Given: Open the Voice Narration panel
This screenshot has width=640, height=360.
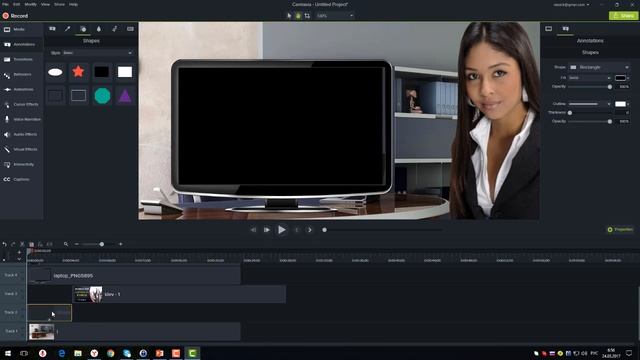Looking at the screenshot, I should point(21,120).
